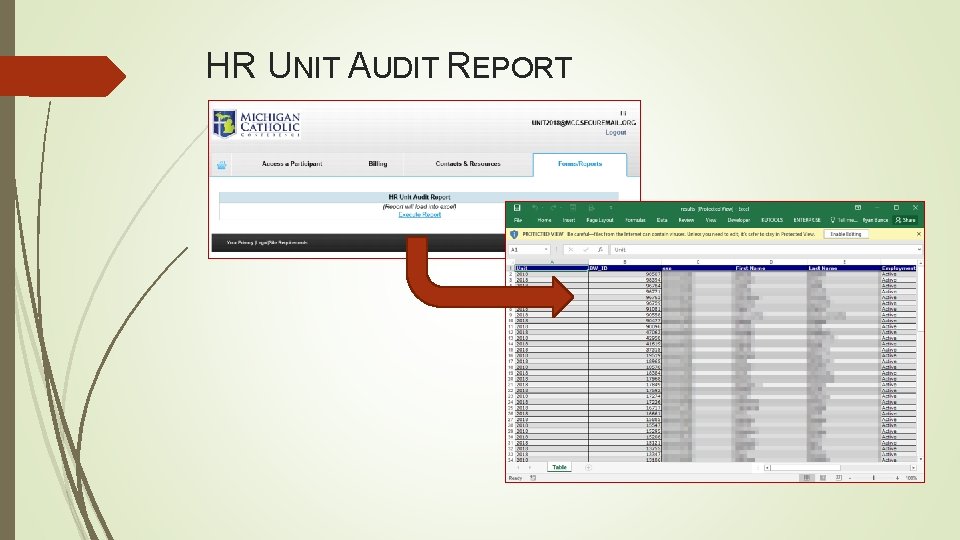This screenshot has height=540, width=960.
Task: Click the Michigan Catholic Conference logo
Action: click(x=257, y=124)
